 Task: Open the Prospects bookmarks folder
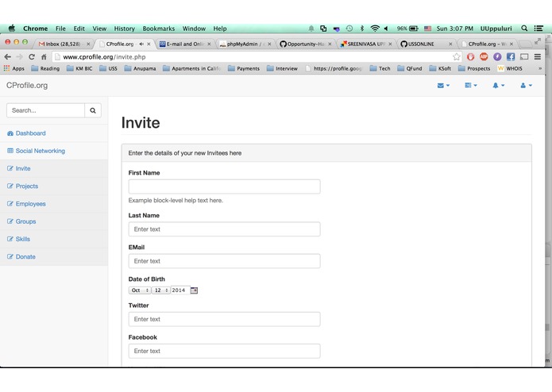pos(474,68)
